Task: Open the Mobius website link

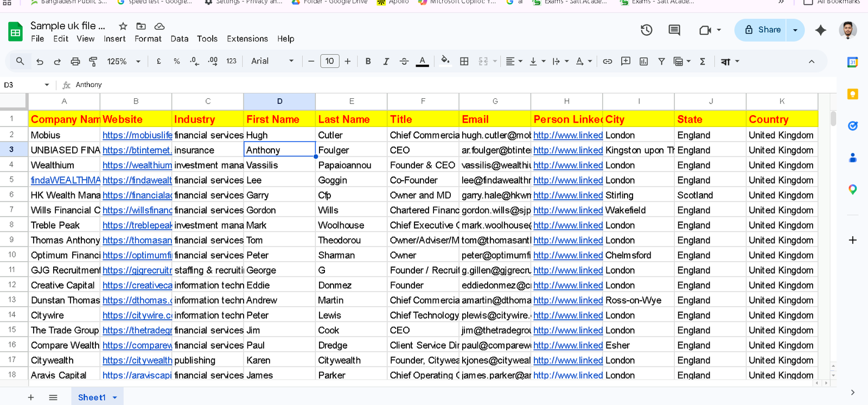Action: tap(137, 135)
